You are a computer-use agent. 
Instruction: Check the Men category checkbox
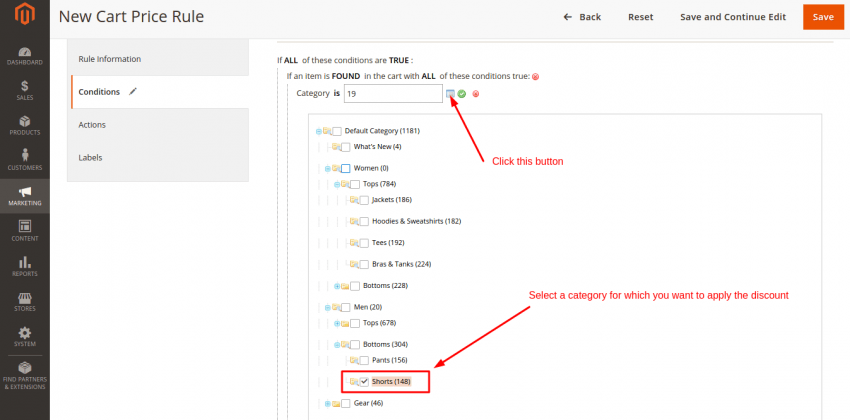point(346,307)
